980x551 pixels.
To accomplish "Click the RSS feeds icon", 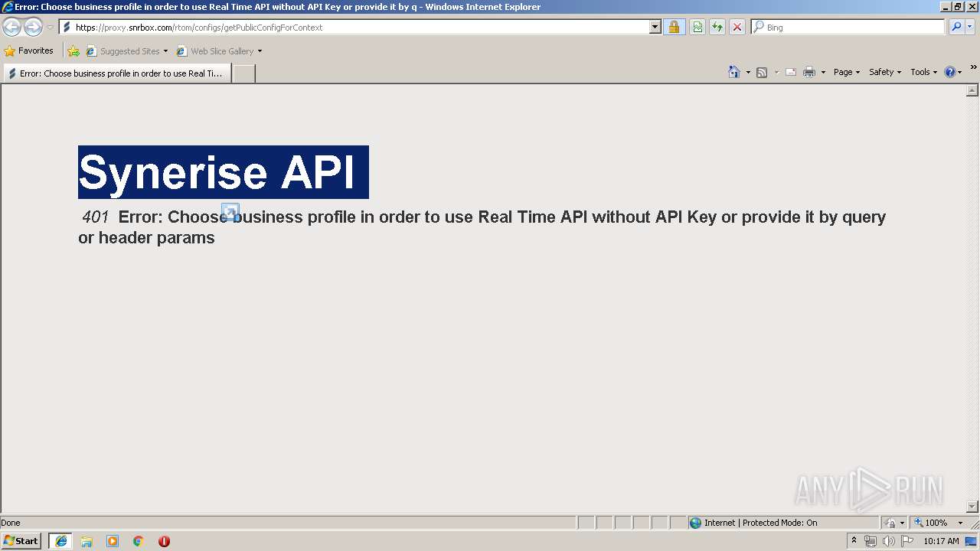I will coord(762,72).
